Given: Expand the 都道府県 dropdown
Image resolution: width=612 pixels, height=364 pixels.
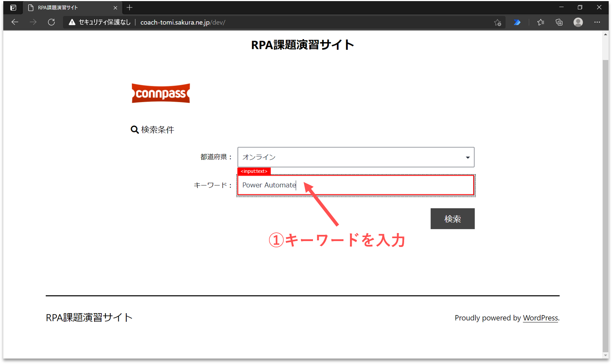Looking at the screenshot, I should tap(355, 157).
